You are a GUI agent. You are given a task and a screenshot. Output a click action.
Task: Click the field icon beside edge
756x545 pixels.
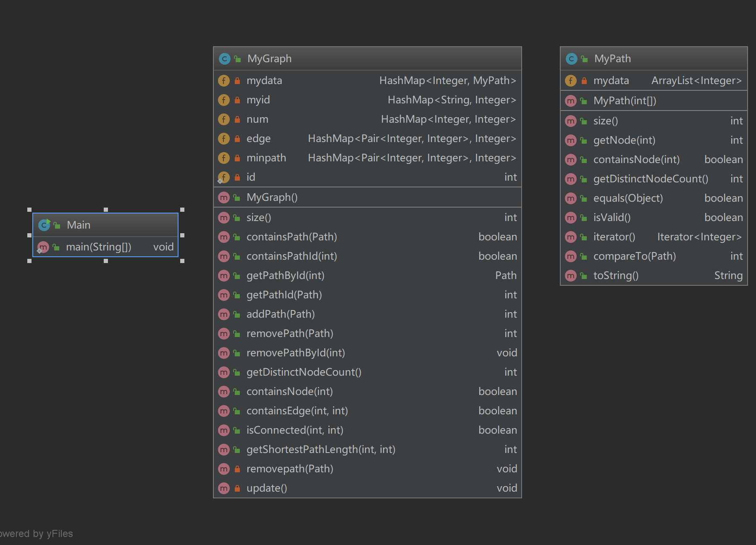click(x=224, y=139)
